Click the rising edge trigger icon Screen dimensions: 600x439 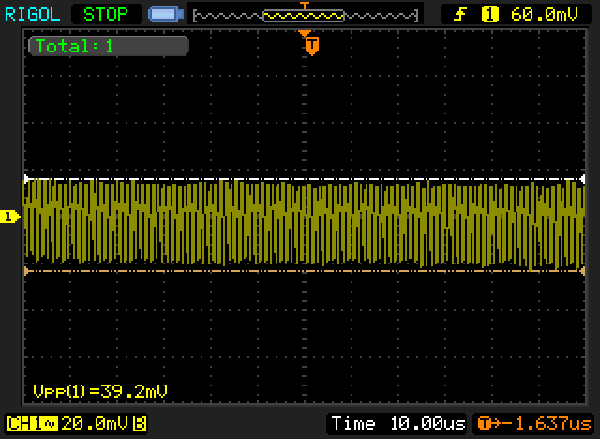coord(460,15)
